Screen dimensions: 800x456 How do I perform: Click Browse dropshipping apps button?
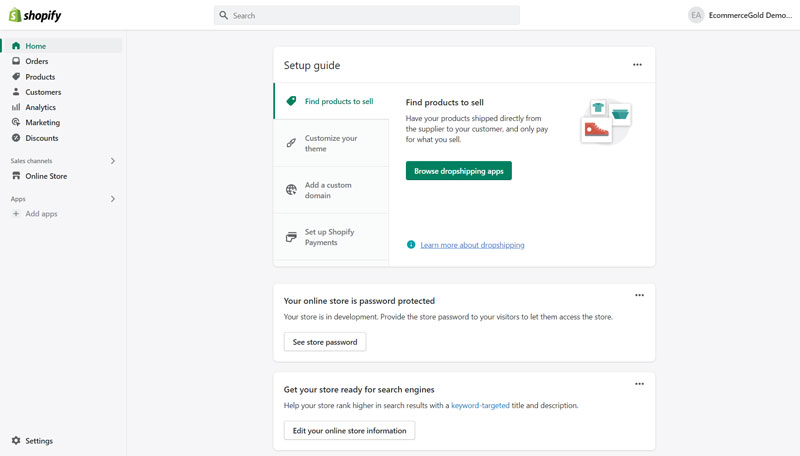(x=459, y=171)
